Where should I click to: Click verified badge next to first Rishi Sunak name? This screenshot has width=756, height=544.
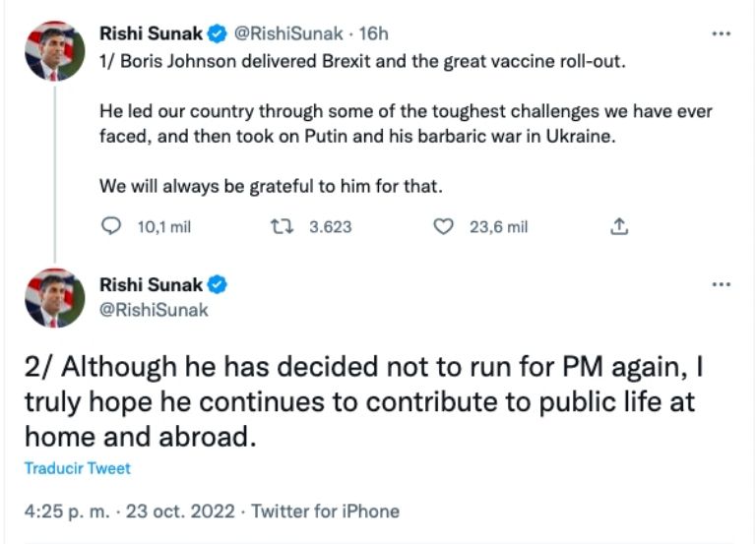point(219,33)
